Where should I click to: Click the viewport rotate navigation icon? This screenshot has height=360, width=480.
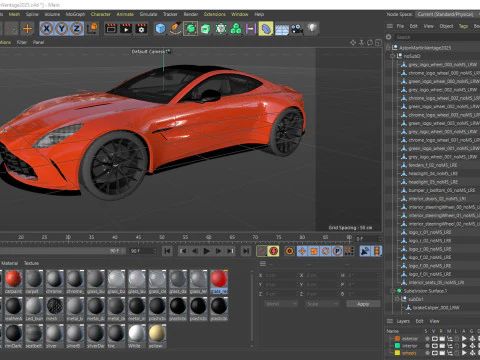coord(370,43)
